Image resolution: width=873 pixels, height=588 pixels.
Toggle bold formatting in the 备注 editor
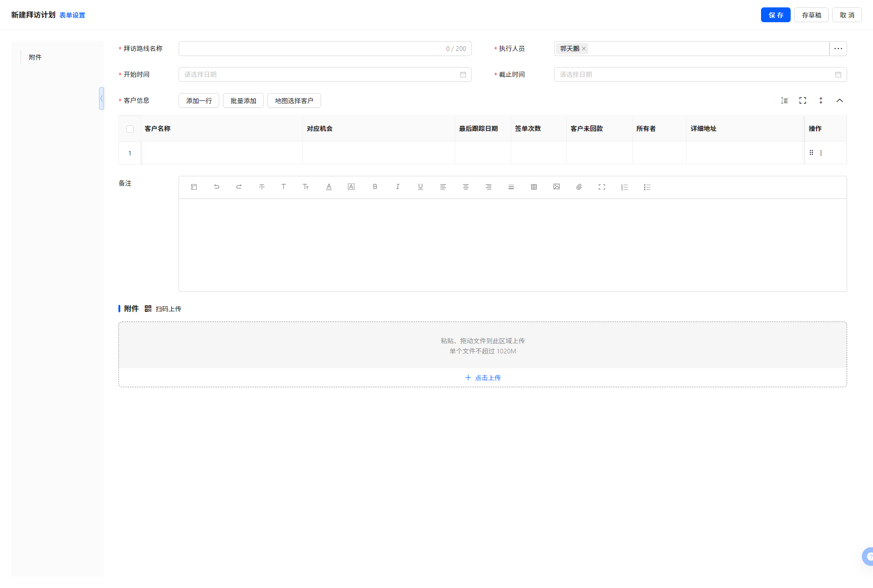pyautogui.click(x=375, y=187)
